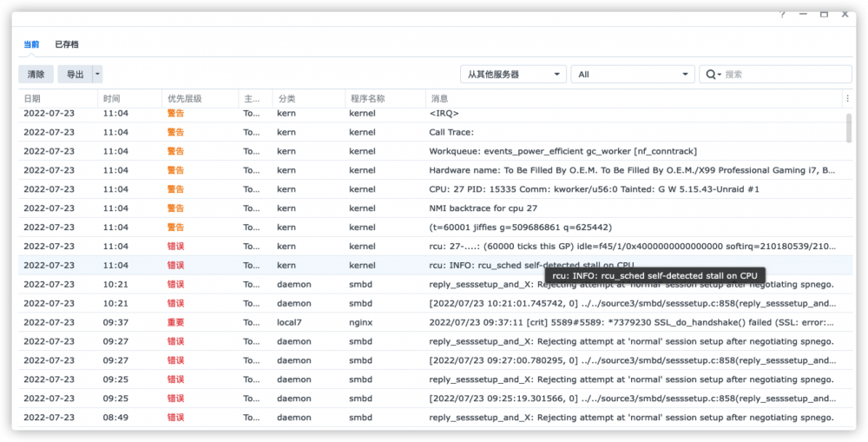Open the column options menu icon
Image resolution: width=868 pixels, height=442 pixels.
click(x=847, y=99)
